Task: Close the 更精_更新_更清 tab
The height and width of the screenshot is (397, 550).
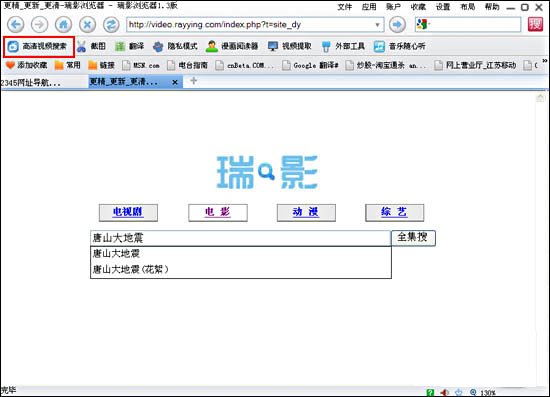Action: (175, 82)
